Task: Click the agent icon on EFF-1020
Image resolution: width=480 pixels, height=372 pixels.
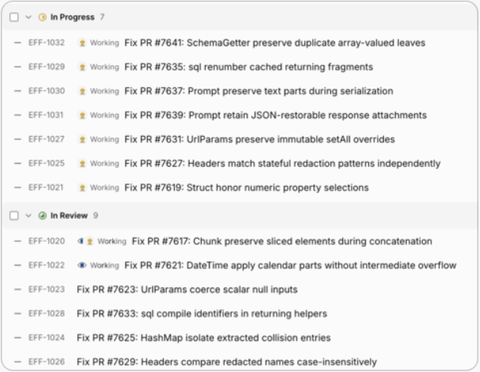Action: point(90,241)
